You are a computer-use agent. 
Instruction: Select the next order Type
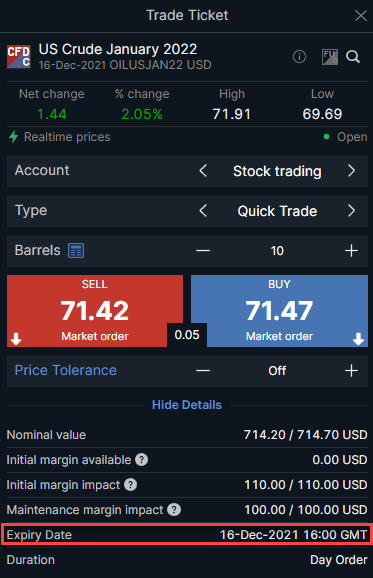click(351, 211)
